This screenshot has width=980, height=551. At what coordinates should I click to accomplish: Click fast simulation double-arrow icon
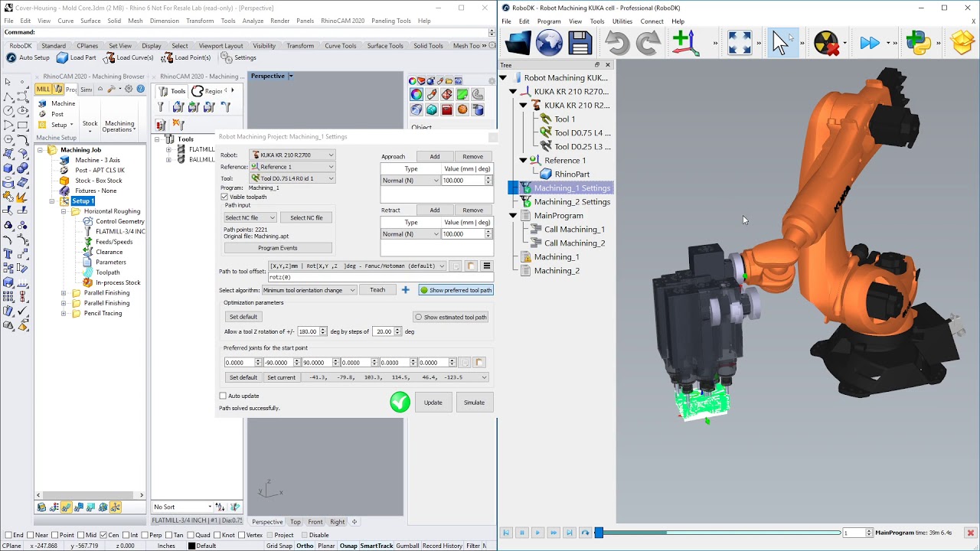click(869, 43)
